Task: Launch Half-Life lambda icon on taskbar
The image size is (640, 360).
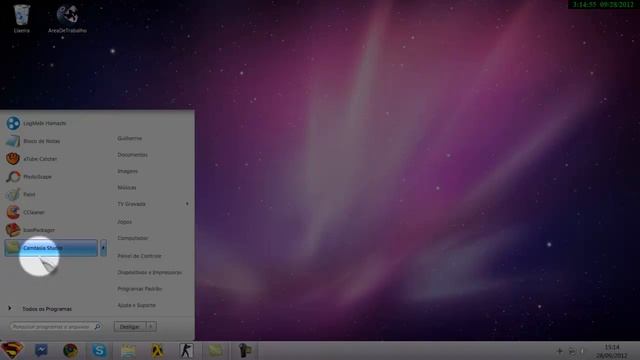Action: (x=158, y=351)
